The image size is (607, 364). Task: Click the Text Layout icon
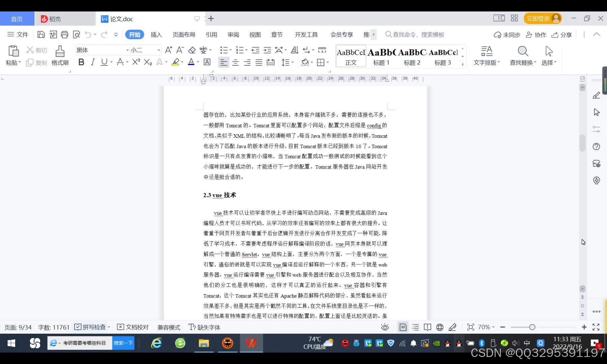pyautogui.click(x=487, y=51)
